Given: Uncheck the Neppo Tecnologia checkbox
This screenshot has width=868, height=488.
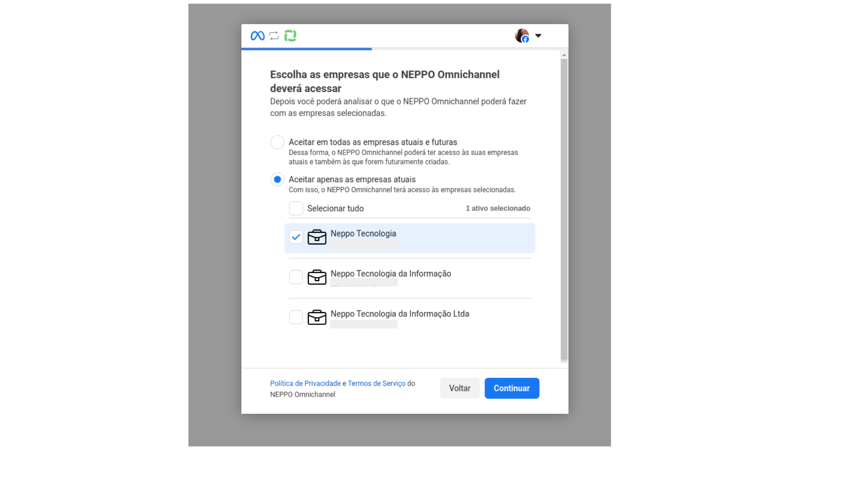Looking at the screenshot, I should (296, 237).
